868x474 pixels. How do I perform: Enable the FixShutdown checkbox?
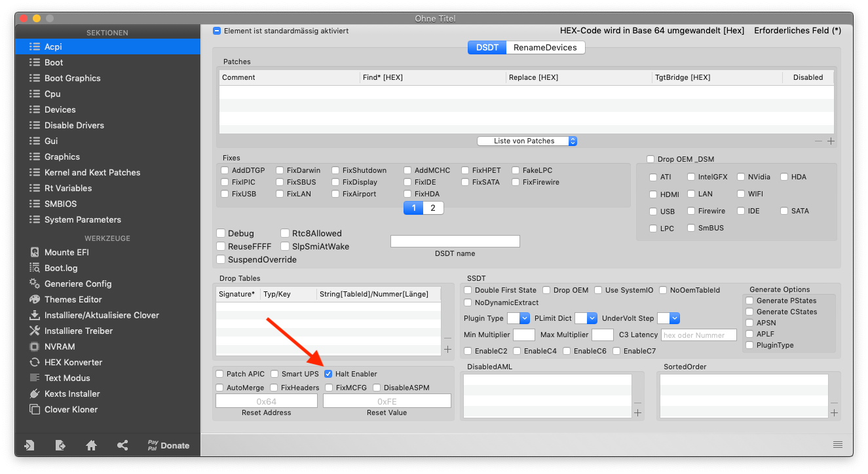335,170
